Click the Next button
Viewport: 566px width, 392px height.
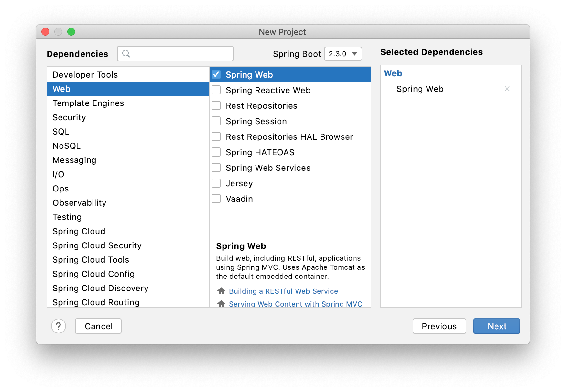tap(496, 326)
